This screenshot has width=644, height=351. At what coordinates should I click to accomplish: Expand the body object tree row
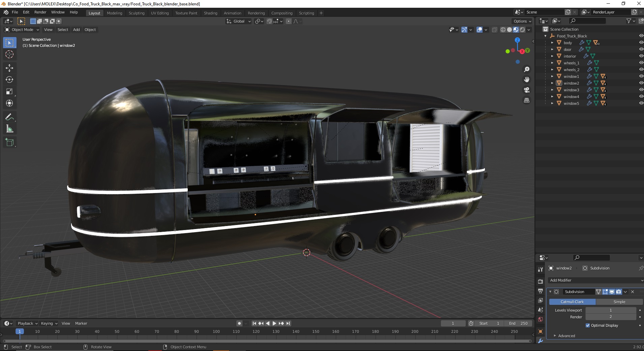pos(552,43)
